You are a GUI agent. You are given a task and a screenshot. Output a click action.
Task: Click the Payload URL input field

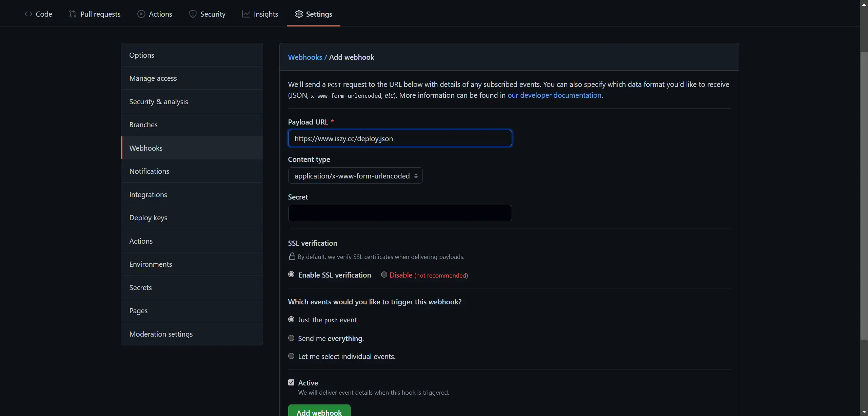399,138
